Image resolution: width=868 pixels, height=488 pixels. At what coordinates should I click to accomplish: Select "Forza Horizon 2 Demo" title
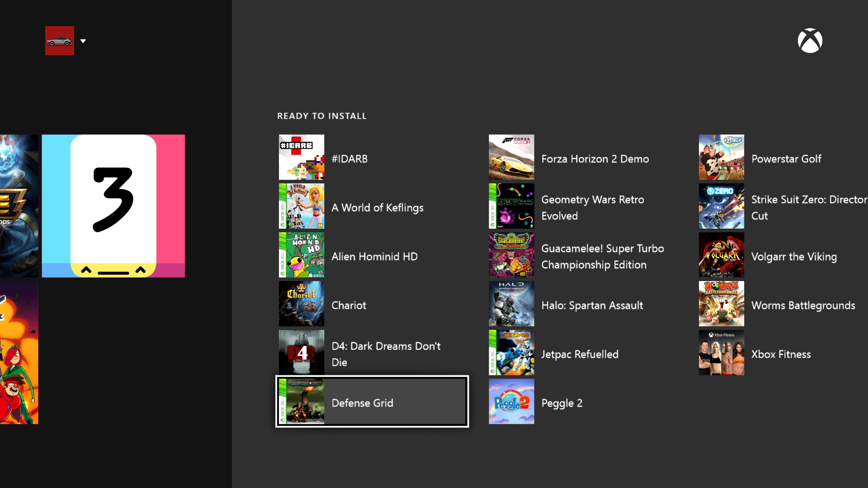(595, 159)
